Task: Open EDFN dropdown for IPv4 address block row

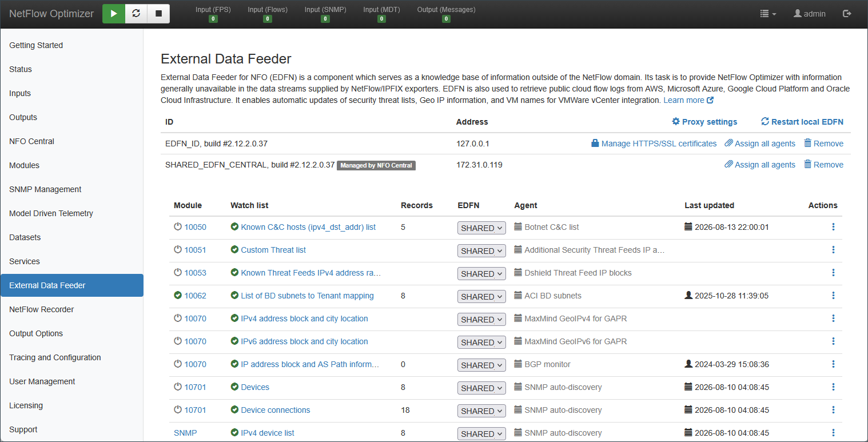Action: pos(481,319)
